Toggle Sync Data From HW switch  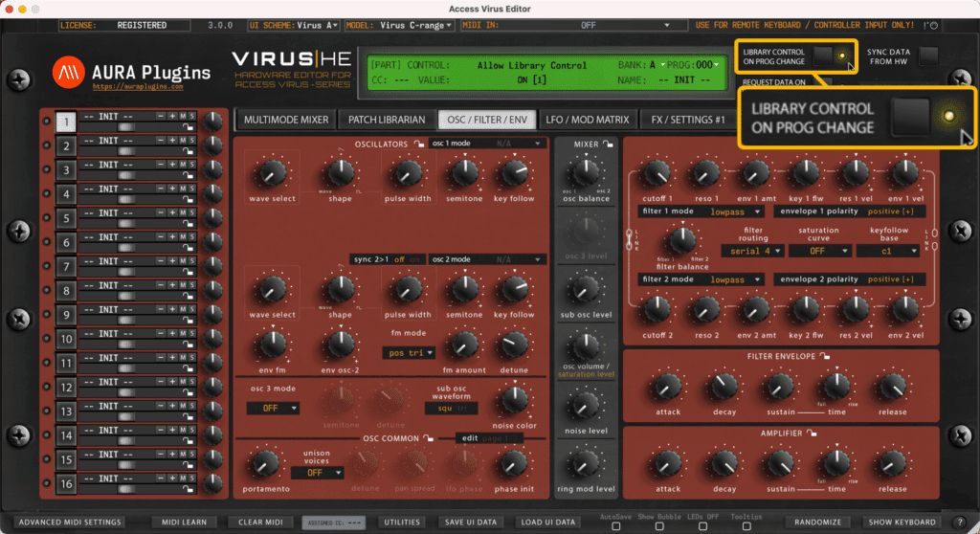point(928,56)
